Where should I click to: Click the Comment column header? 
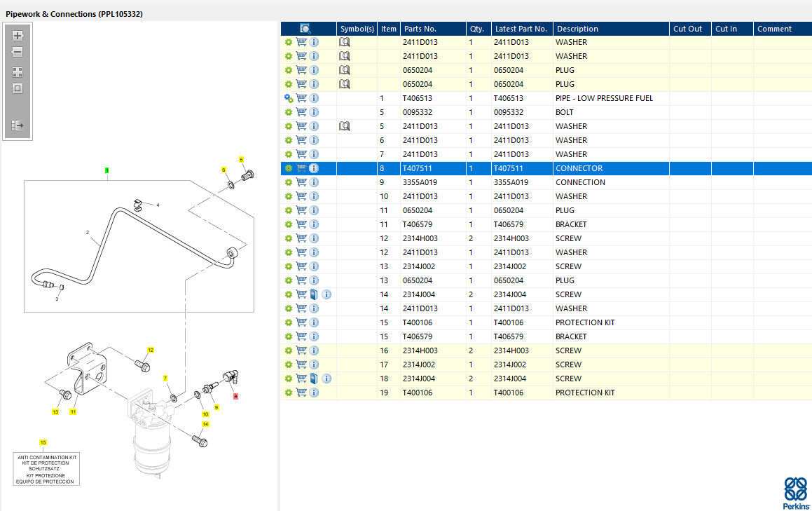(782, 29)
